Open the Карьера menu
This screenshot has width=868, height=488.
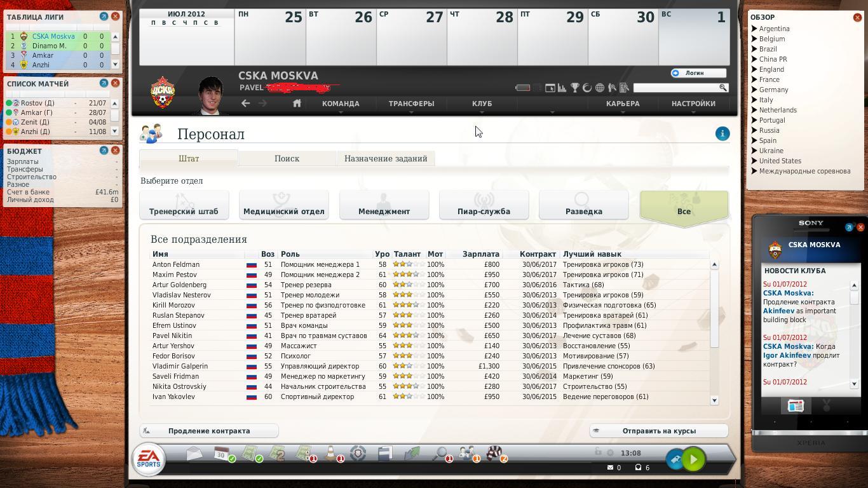tap(623, 104)
